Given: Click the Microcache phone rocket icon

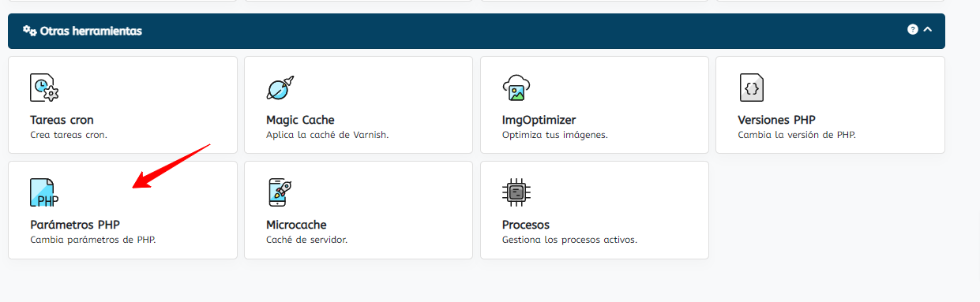Looking at the screenshot, I should pyautogui.click(x=280, y=192).
